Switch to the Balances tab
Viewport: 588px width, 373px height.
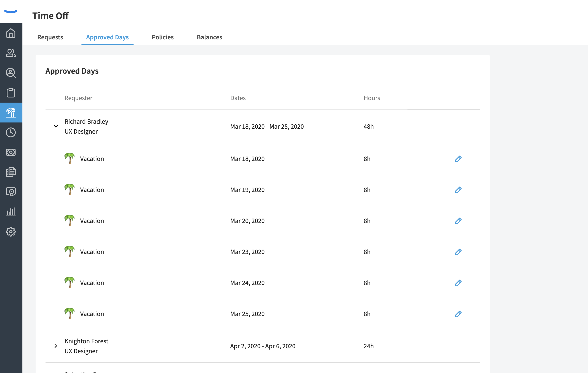(209, 37)
